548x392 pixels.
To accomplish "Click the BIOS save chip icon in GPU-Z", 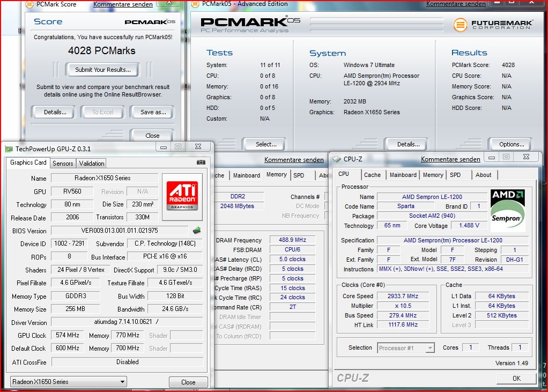I will pyautogui.click(x=197, y=230).
